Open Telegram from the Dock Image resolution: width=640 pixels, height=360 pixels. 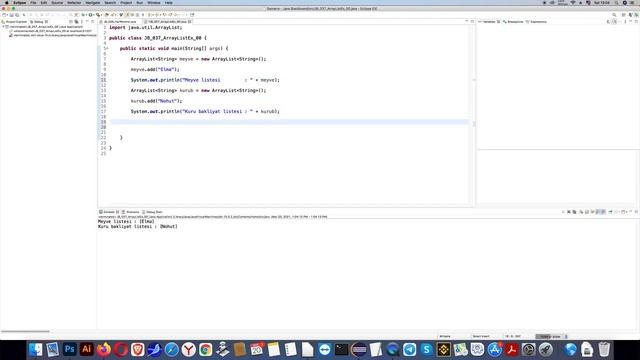409,349
